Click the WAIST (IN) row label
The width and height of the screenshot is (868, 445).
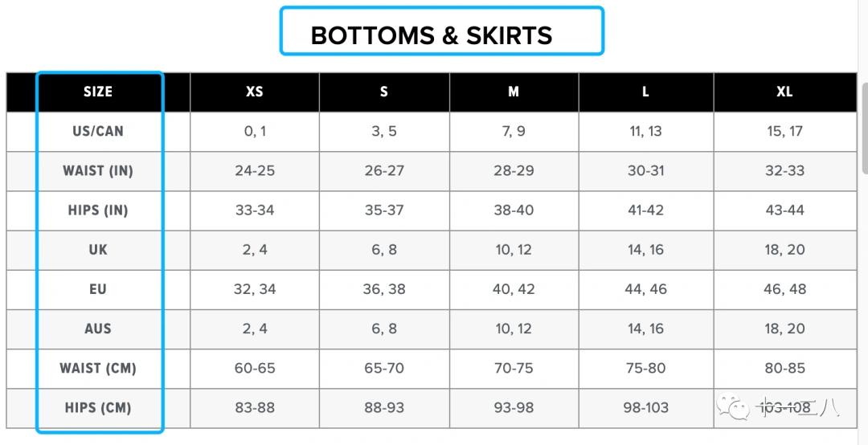pos(98,170)
